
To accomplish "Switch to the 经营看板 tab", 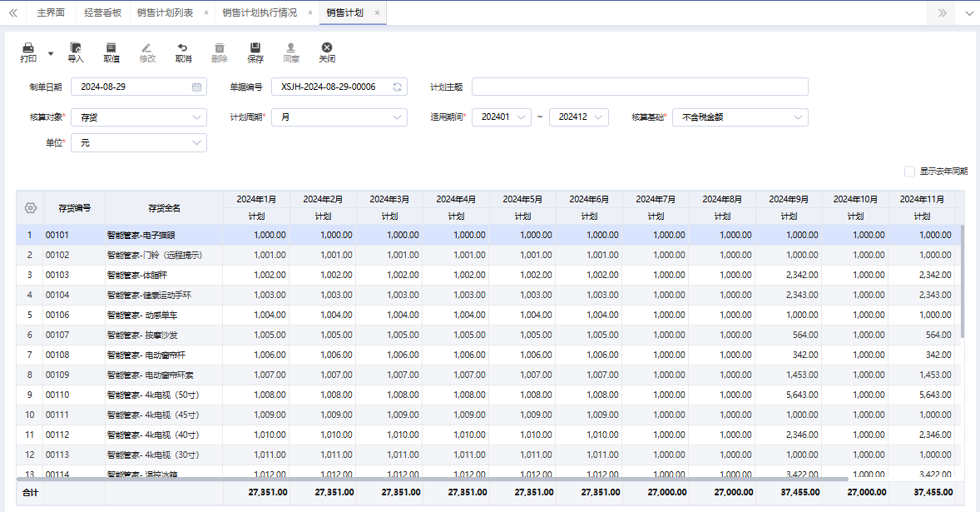I will coord(103,13).
